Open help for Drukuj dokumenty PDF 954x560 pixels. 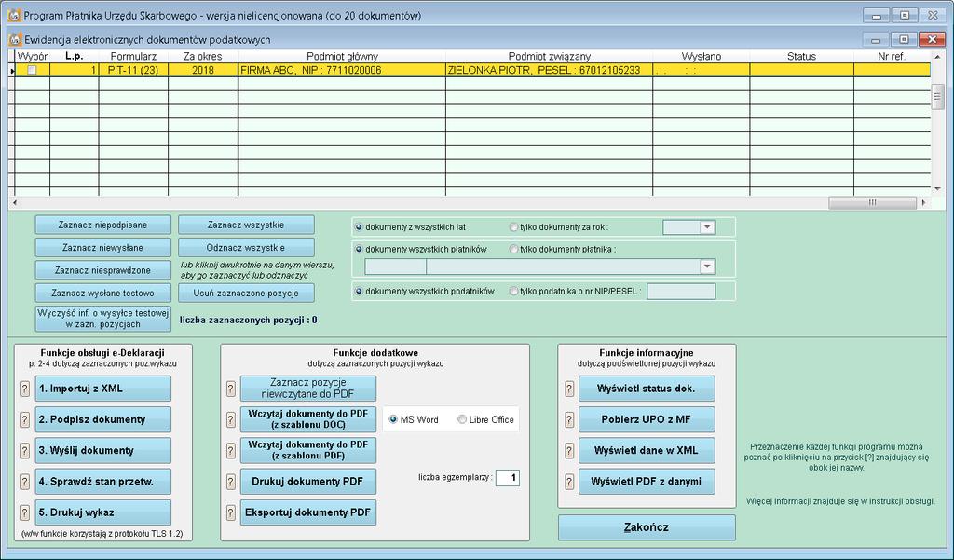(231, 482)
